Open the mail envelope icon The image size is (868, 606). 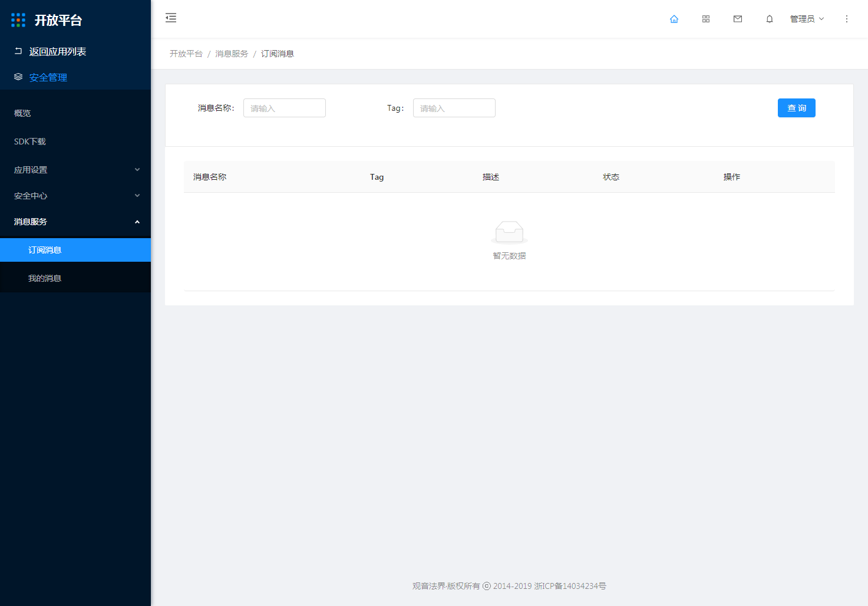(738, 19)
